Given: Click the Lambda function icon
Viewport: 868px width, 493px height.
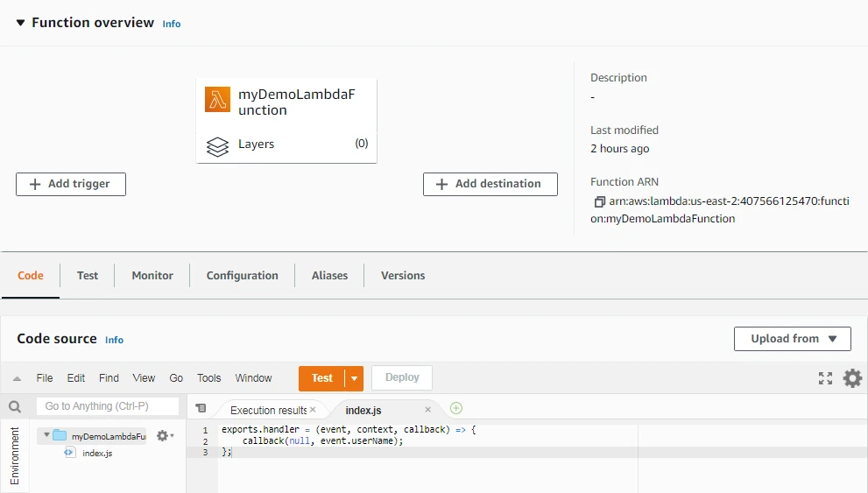Looking at the screenshot, I should click(218, 100).
